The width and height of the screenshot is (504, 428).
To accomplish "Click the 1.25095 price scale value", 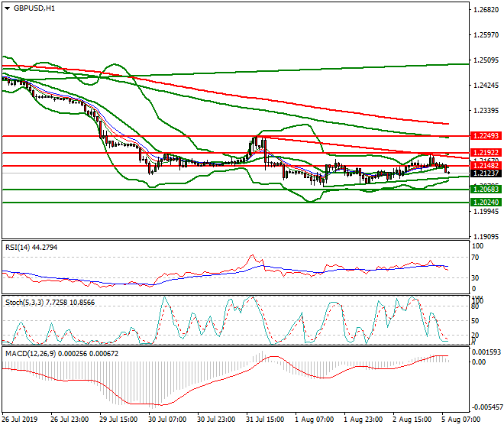I will pyautogui.click(x=486, y=60).
